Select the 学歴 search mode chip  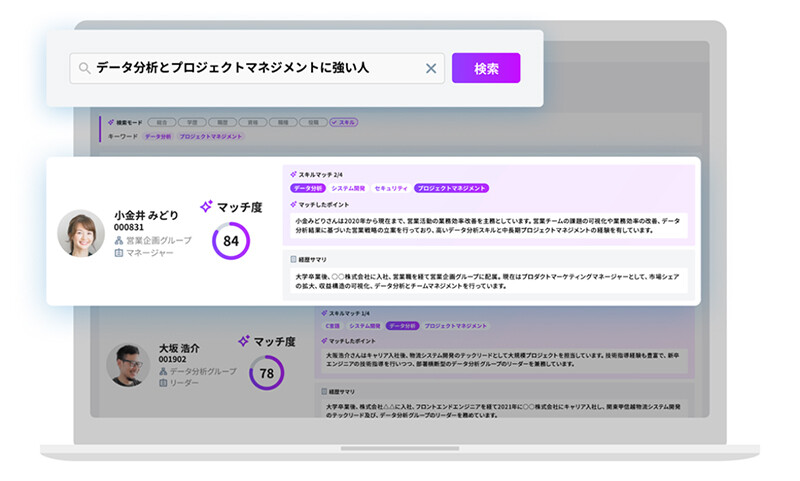[x=192, y=122]
